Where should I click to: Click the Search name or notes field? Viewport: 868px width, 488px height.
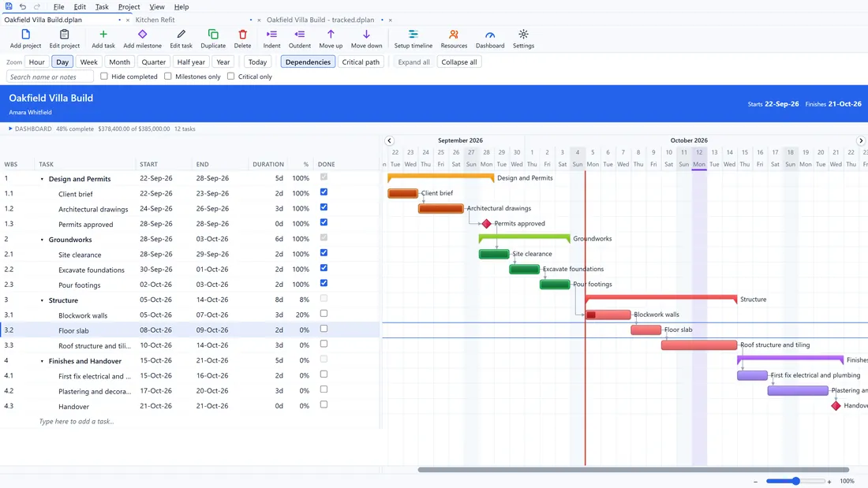(x=50, y=77)
